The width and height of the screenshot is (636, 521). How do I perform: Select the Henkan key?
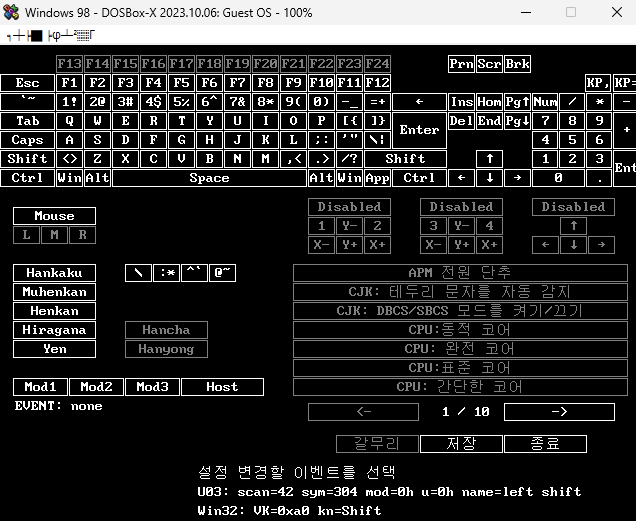point(54,311)
